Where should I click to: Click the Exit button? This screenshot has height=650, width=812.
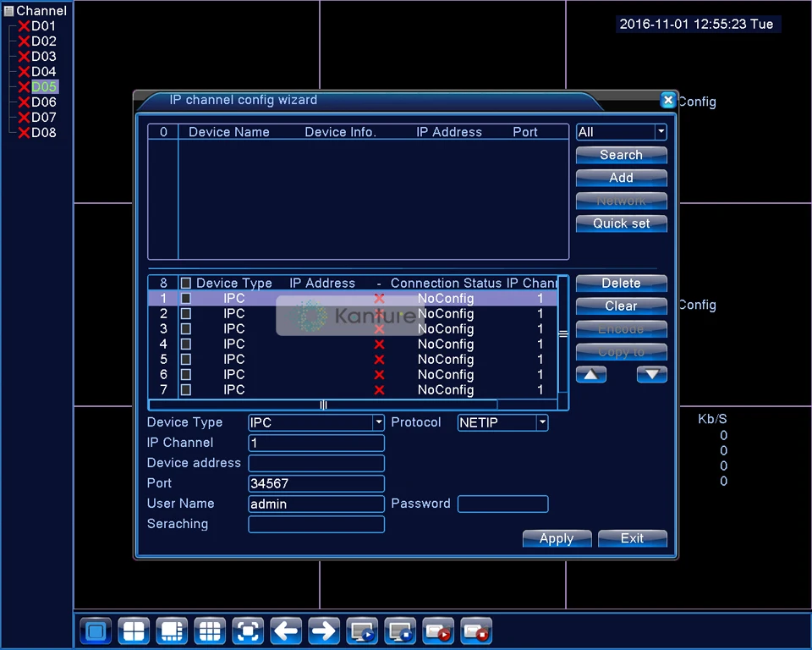pyautogui.click(x=632, y=538)
